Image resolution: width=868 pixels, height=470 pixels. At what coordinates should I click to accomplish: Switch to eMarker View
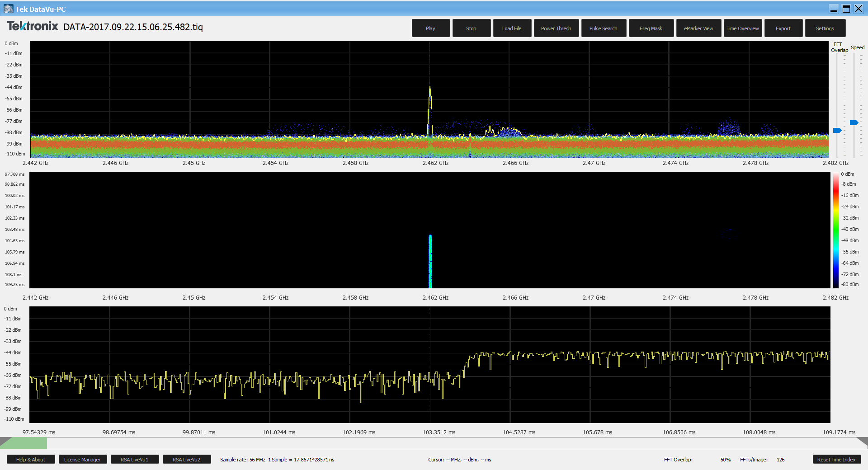(x=698, y=28)
